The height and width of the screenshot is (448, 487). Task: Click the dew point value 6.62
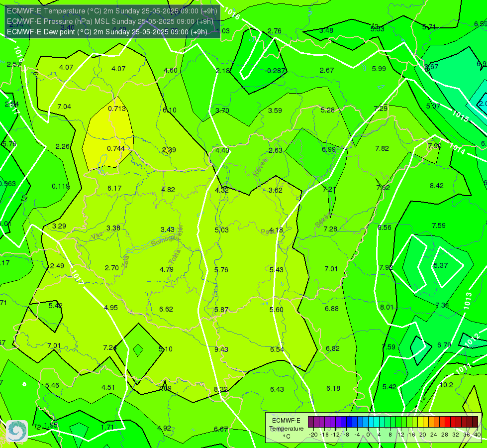point(166,309)
